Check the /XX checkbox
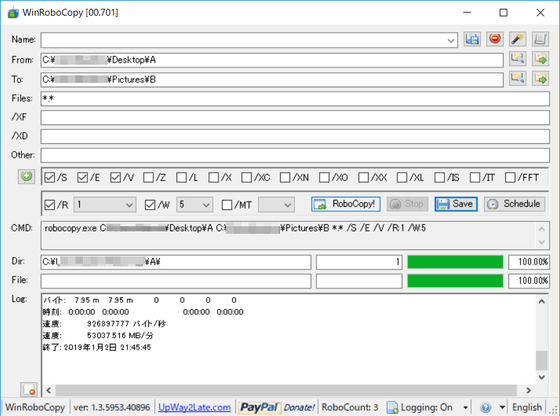Viewport: 560px width, 416px height. [363, 177]
